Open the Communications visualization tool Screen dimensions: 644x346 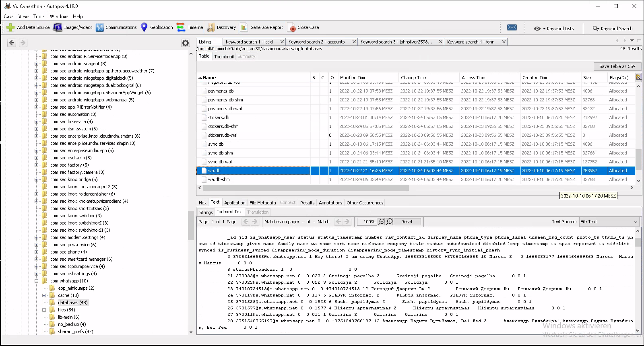pyautogui.click(x=116, y=27)
